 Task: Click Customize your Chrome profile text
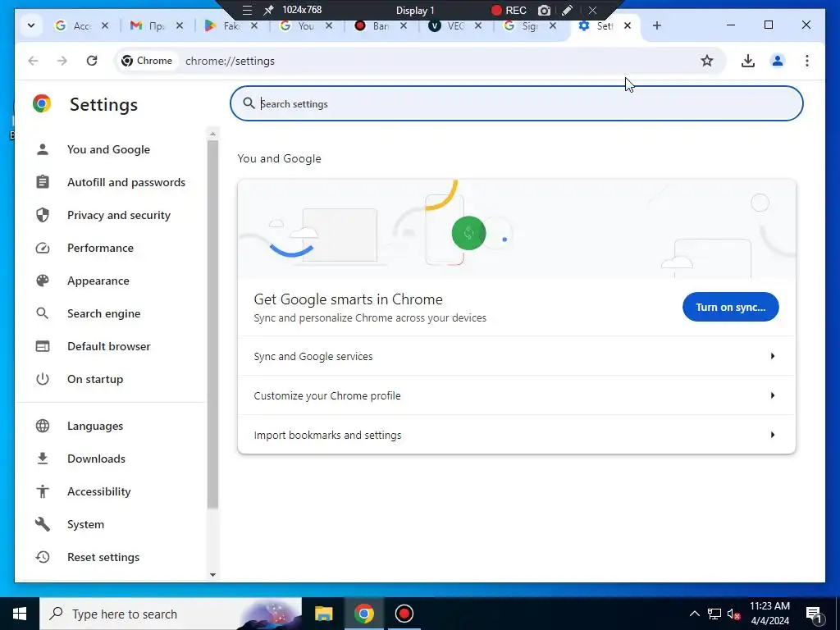pyautogui.click(x=326, y=396)
